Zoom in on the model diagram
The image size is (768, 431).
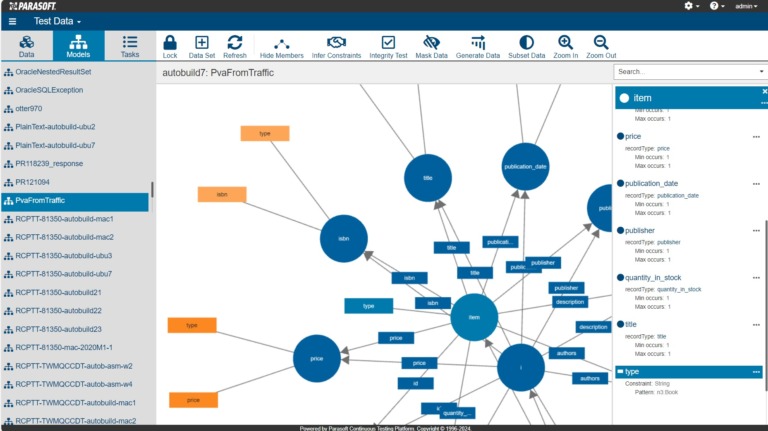[565, 43]
